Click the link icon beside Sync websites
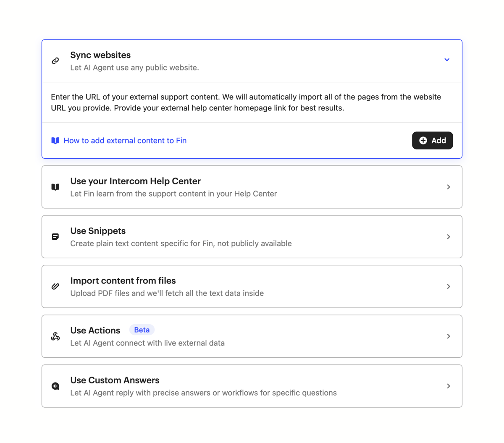The height and width of the screenshot is (443, 504). [x=55, y=60]
